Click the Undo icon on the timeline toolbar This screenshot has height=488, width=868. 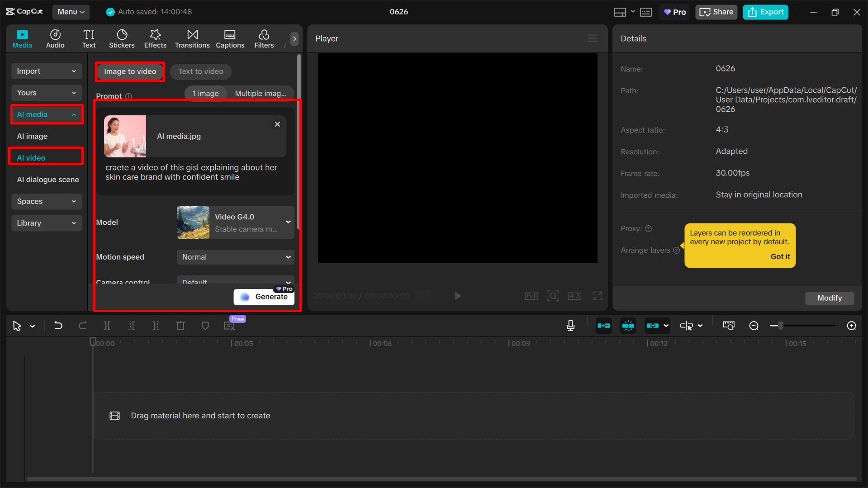pyautogui.click(x=58, y=326)
